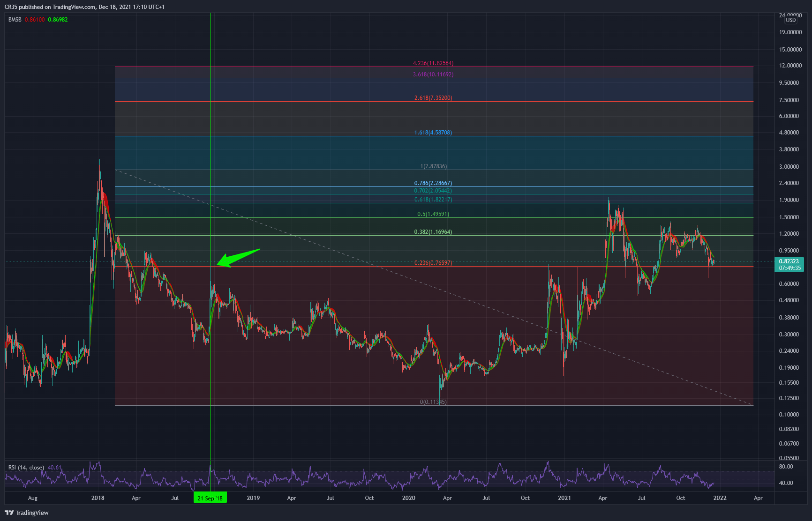The width and height of the screenshot is (812, 521).
Task: Click the 2022 label on time axis
Action: coord(720,498)
